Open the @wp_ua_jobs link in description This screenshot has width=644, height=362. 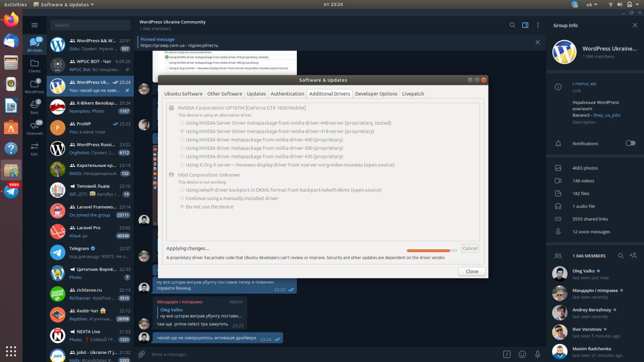tap(606, 115)
